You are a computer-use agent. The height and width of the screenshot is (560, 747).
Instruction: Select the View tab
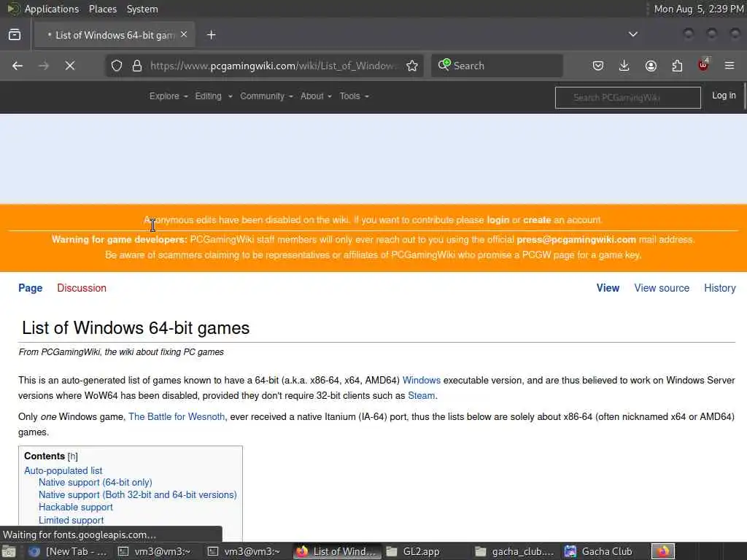[x=608, y=288]
